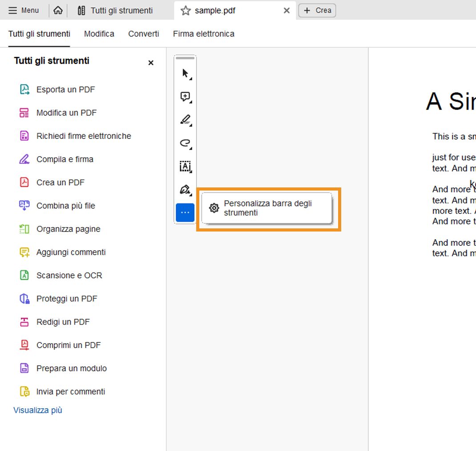Viewport: 476px width, 451px height.
Task: Click the Prepara un modulo icon
Action: [24, 368]
